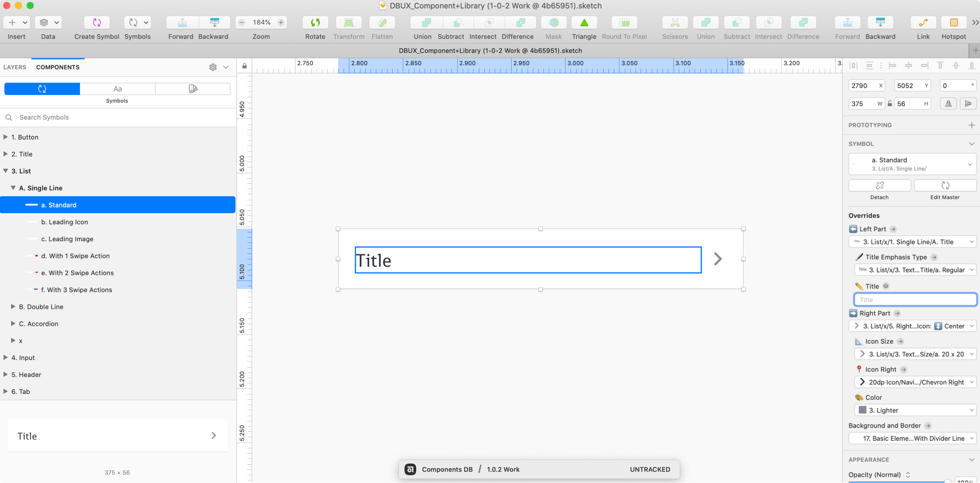The width and height of the screenshot is (980, 483).
Task: Add a prototyping link with plus
Action: 971,125
